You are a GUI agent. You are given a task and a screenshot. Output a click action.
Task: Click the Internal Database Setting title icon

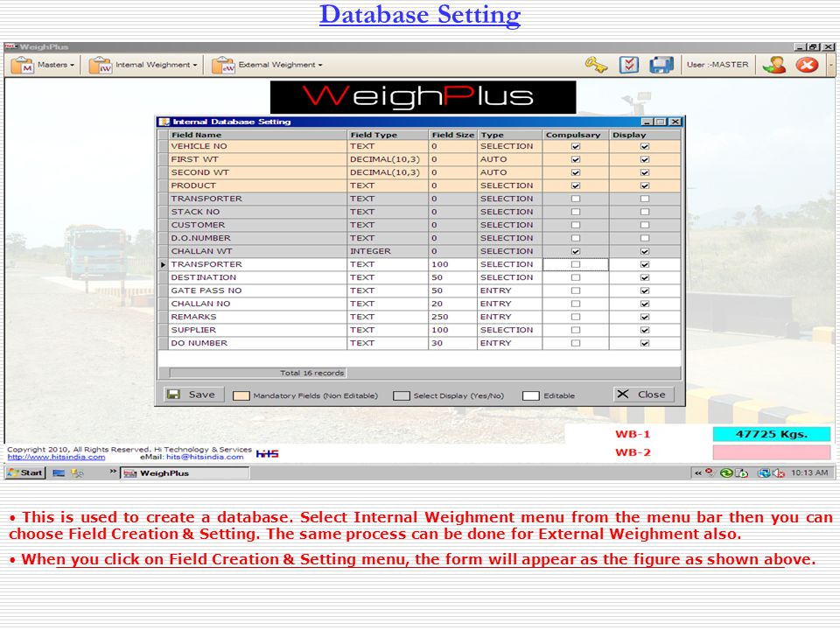pyautogui.click(x=164, y=122)
